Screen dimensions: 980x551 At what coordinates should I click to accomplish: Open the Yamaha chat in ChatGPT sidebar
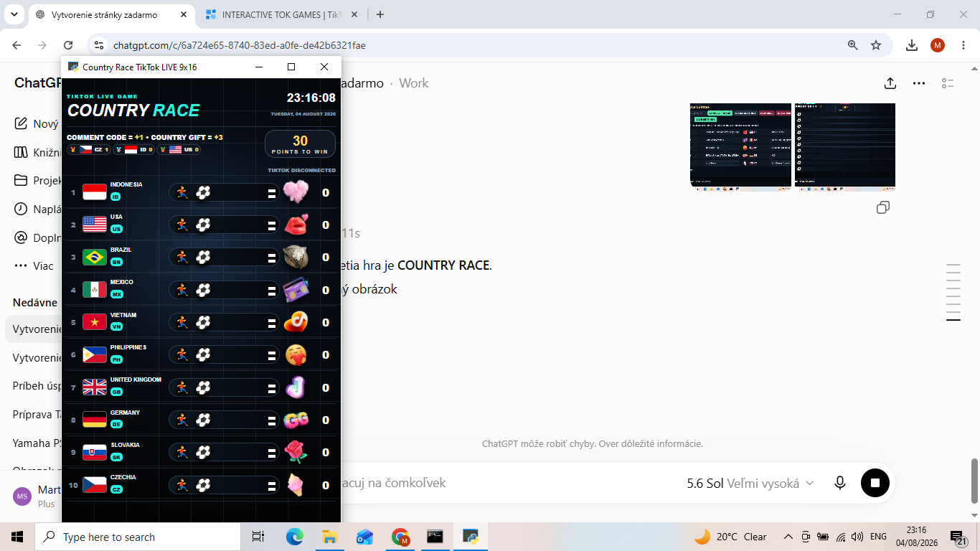37,443
